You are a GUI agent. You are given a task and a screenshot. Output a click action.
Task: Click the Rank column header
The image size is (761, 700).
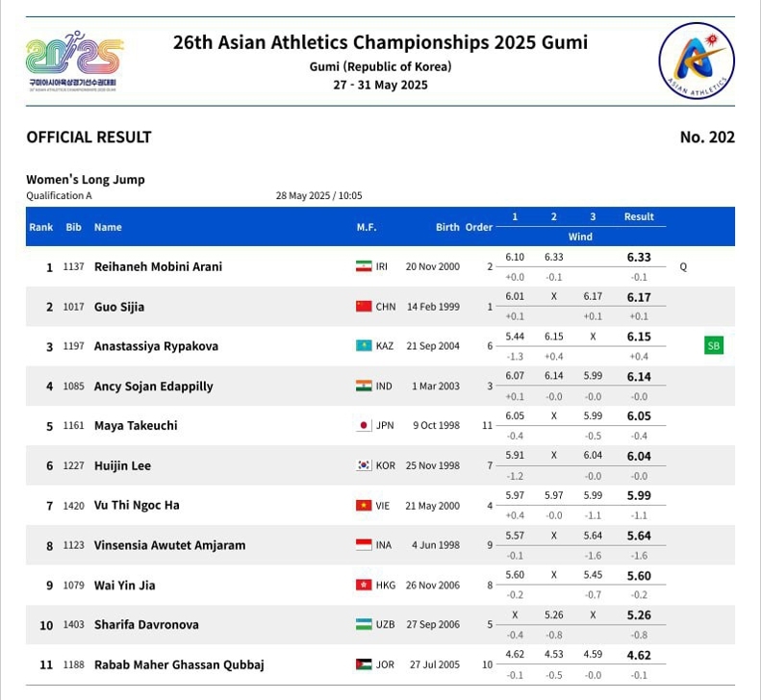click(41, 227)
